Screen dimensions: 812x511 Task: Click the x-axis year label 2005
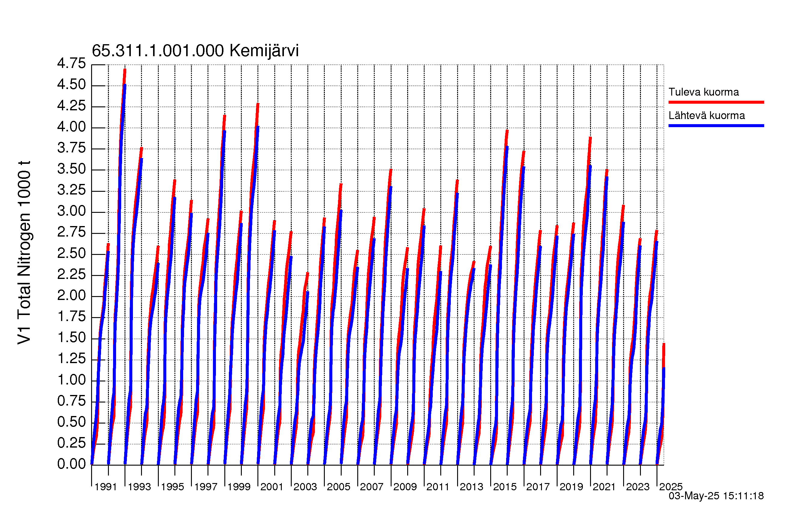(339, 487)
